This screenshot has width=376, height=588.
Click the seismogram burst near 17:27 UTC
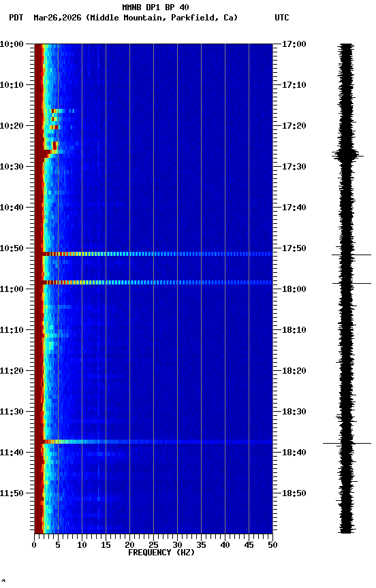coord(347,154)
